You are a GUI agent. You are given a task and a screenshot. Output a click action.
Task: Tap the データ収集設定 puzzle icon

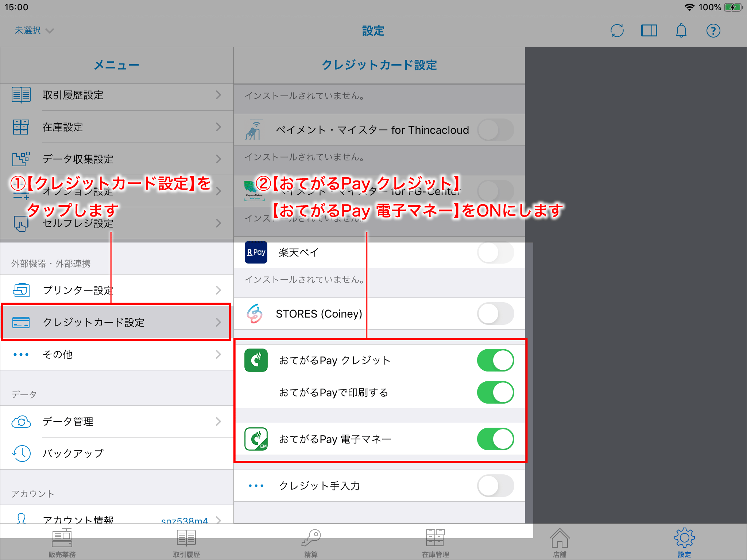[21, 159]
